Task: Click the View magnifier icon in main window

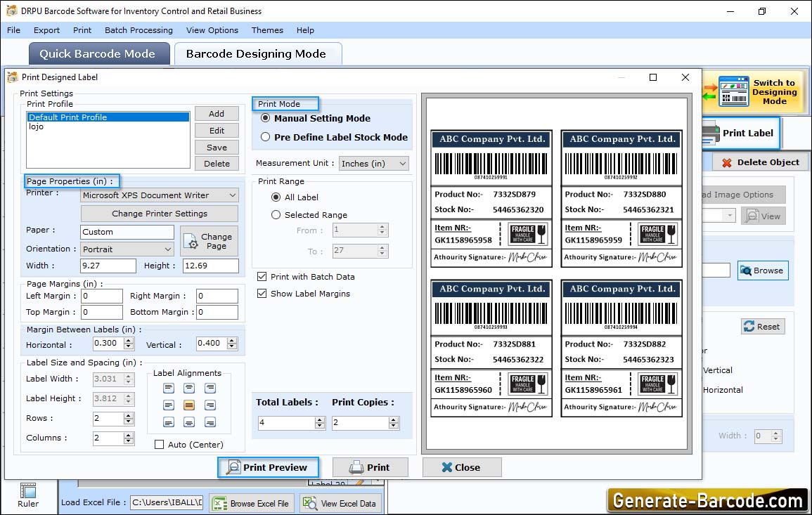Action: 752,216
